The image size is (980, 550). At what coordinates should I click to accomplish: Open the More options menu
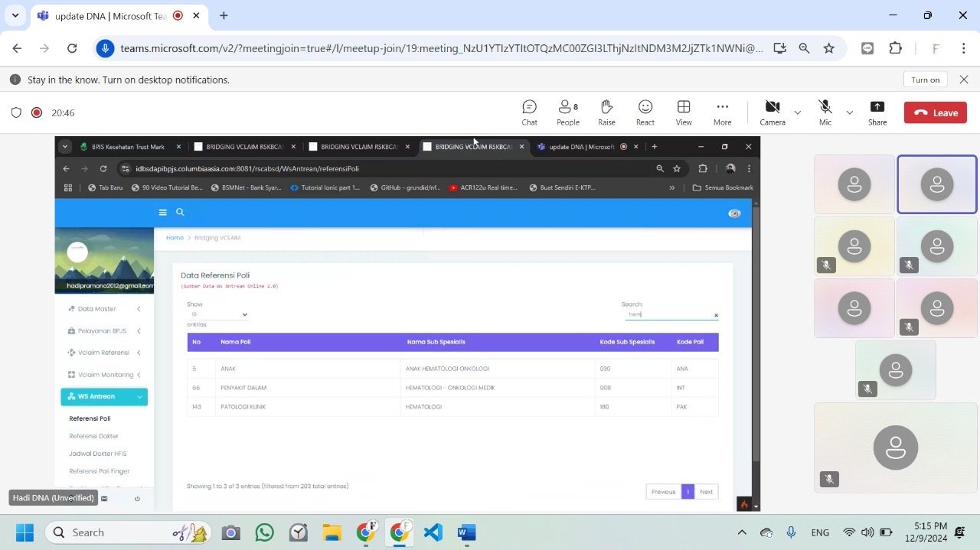coord(722,112)
